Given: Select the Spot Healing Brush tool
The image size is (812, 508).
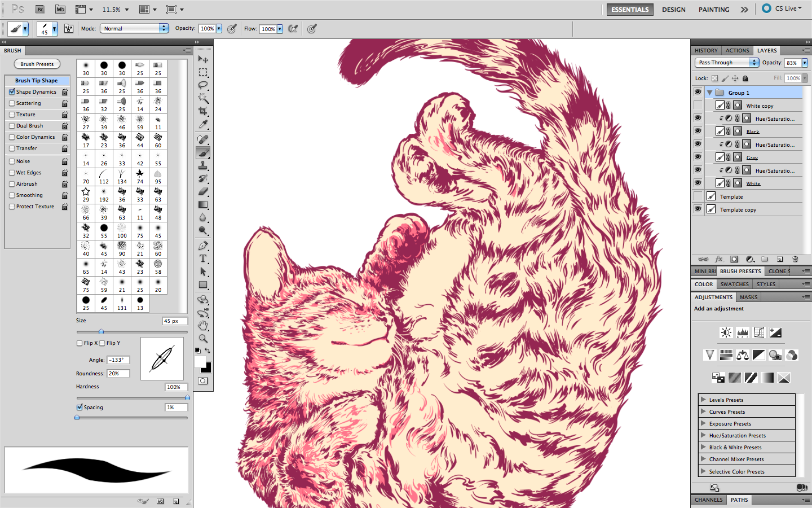Looking at the screenshot, I should coord(203,139).
